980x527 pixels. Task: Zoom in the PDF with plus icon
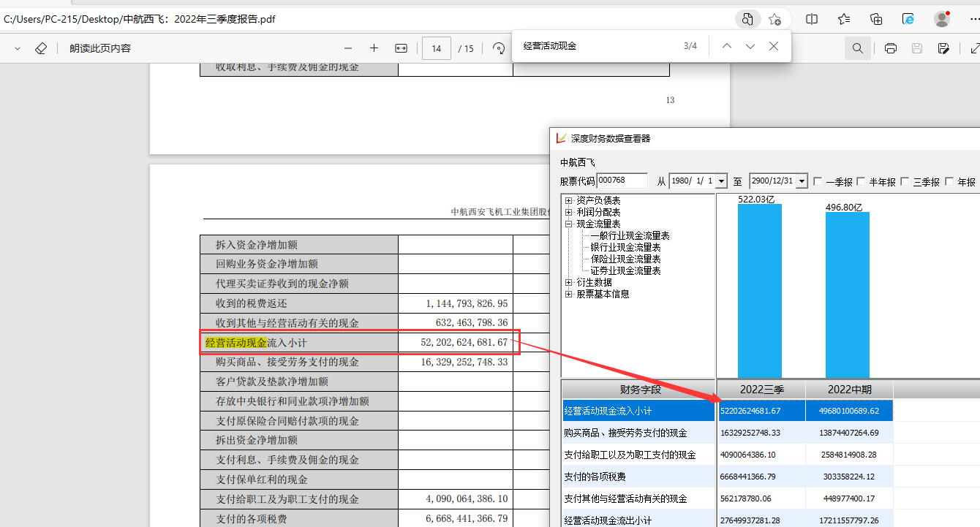point(374,48)
